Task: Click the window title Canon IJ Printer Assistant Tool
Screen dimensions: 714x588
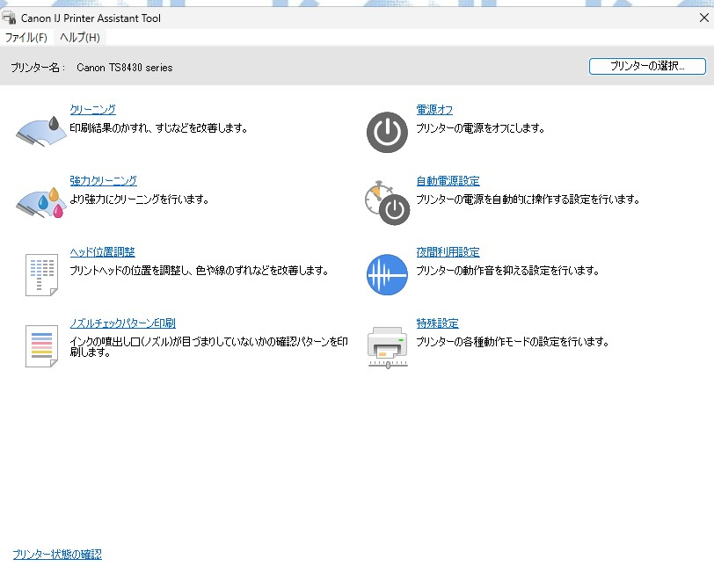Action: 91,18
